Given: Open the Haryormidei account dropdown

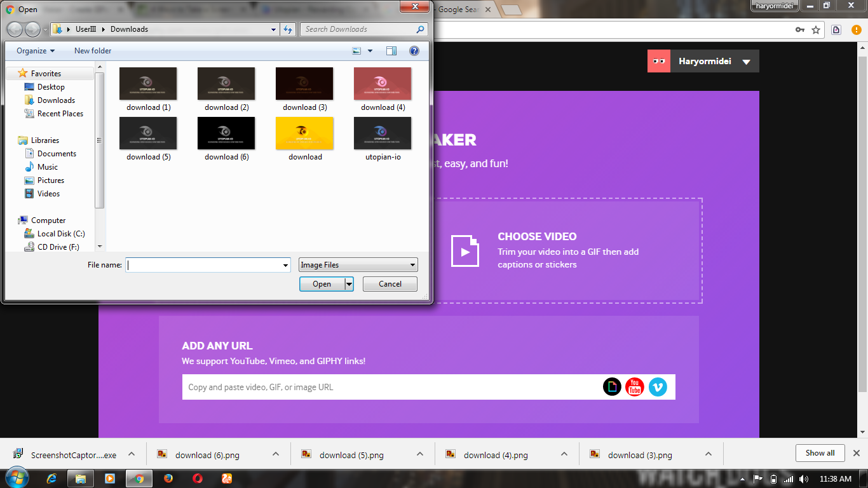Looking at the screenshot, I should [702, 61].
